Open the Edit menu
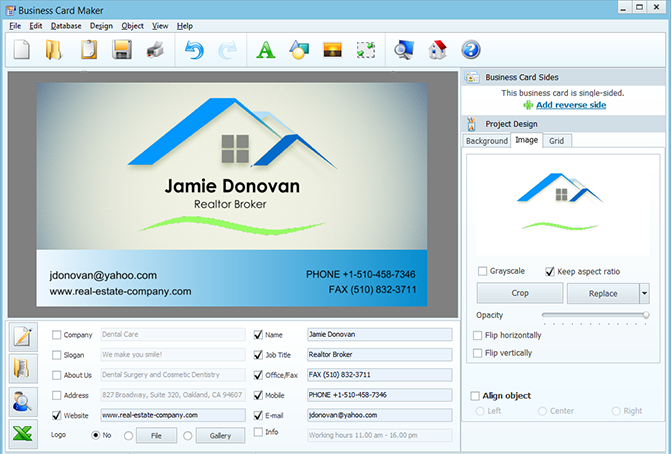The image size is (671, 454). click(x=36, y=26)
